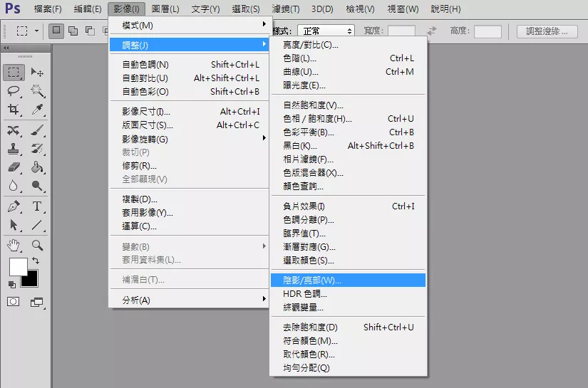This screenshot has height=388, width=588.
Task: Choose New selection mode in options bar
Action: tap(56, 31)
